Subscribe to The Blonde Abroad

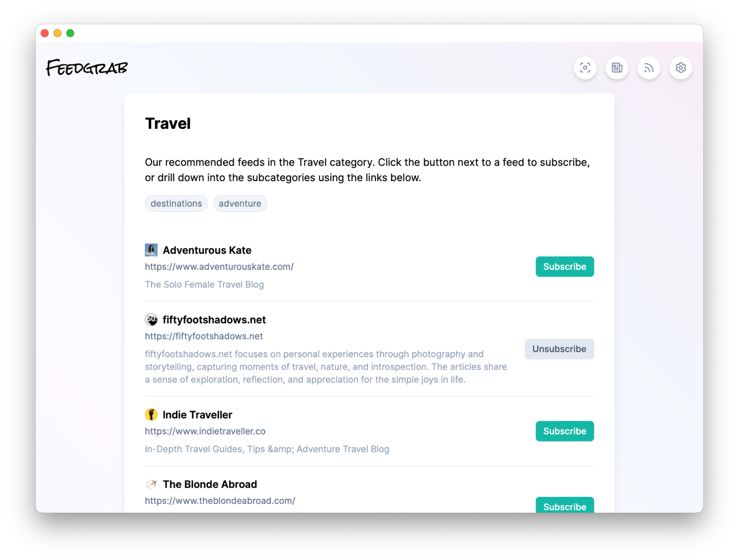tap(564, 505)
